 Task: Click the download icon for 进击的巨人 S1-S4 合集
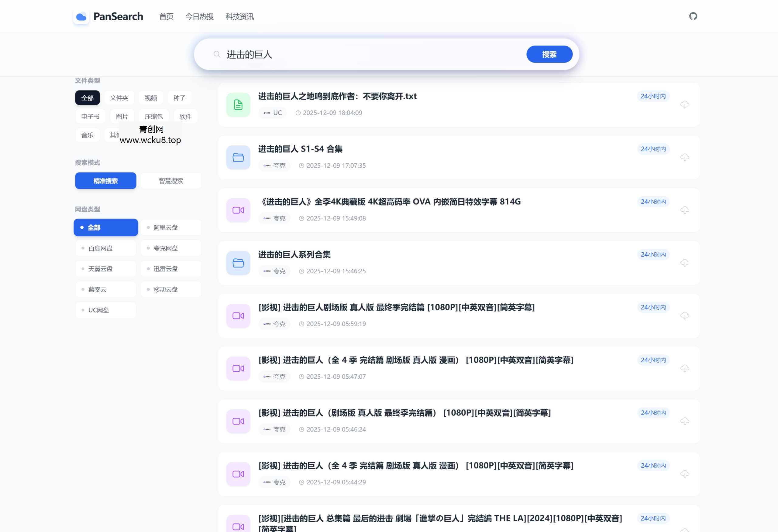point(685,157)
